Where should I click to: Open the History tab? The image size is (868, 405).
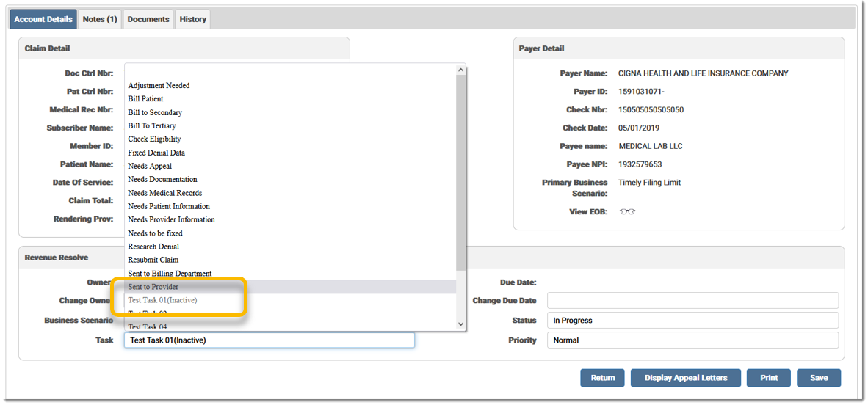[193, 19]
